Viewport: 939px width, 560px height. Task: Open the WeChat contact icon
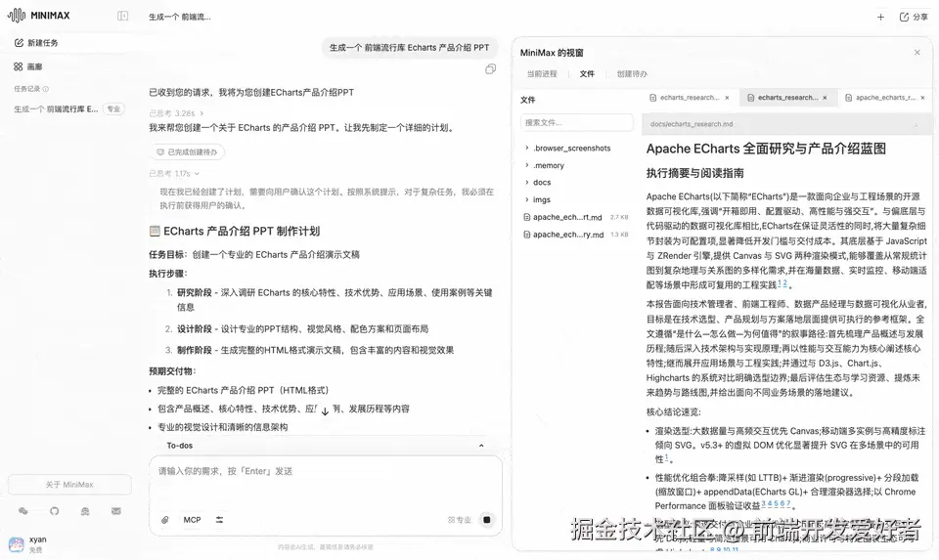coord(22,511)
